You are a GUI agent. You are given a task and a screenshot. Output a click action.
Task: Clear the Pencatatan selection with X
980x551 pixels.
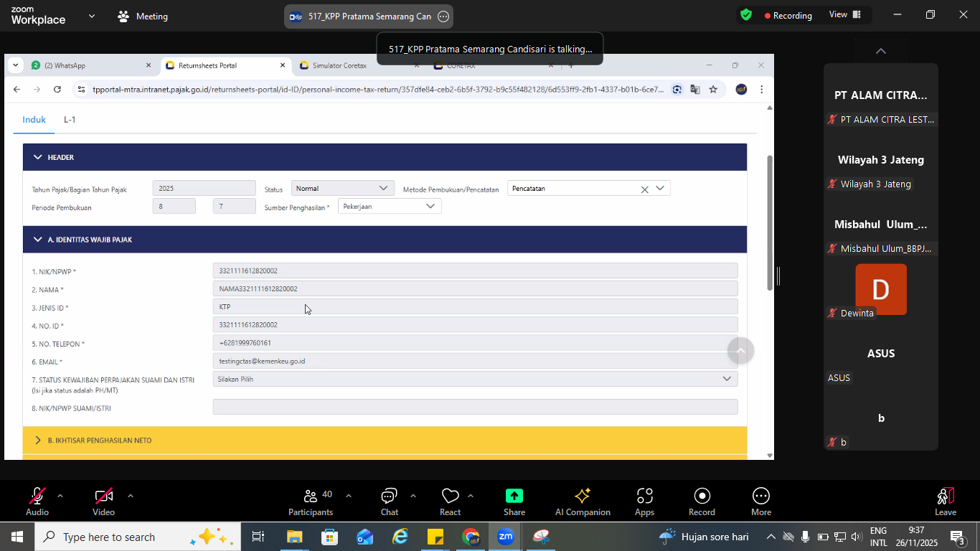[644, 189]
